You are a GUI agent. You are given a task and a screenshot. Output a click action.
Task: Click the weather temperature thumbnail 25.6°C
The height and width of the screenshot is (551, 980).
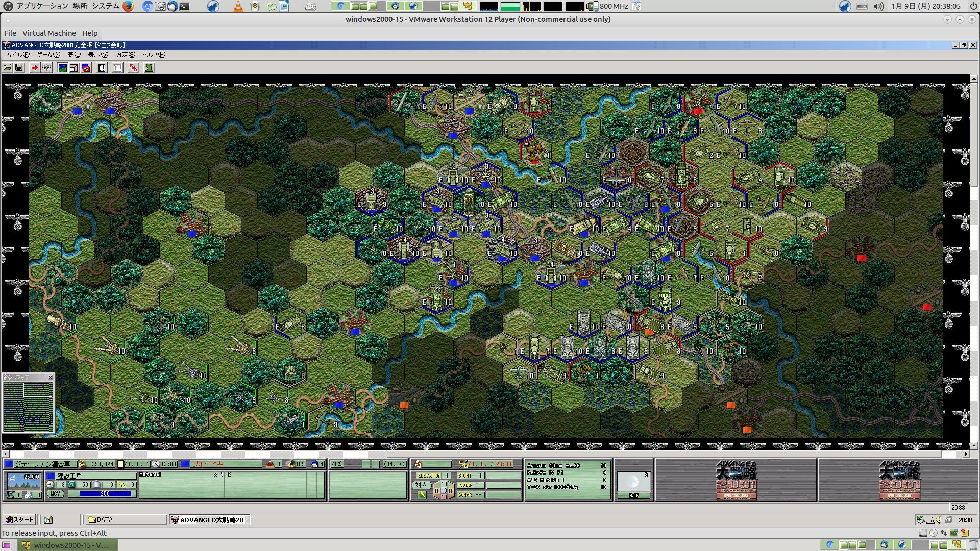(x=24, y=481)
